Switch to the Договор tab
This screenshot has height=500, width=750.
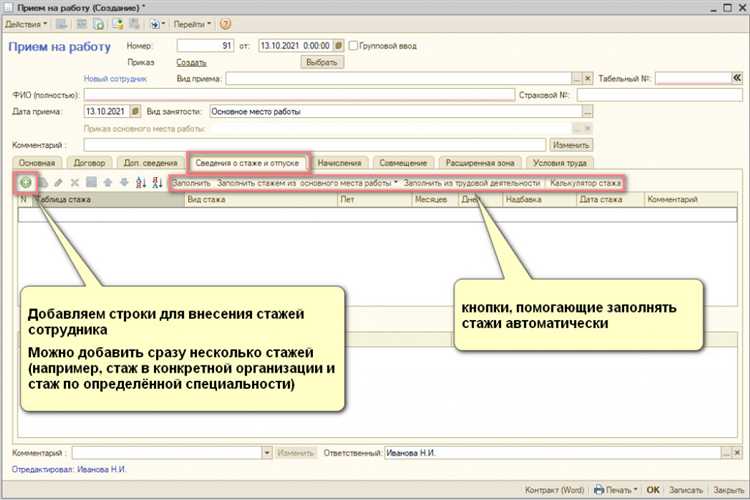point(89,163)
